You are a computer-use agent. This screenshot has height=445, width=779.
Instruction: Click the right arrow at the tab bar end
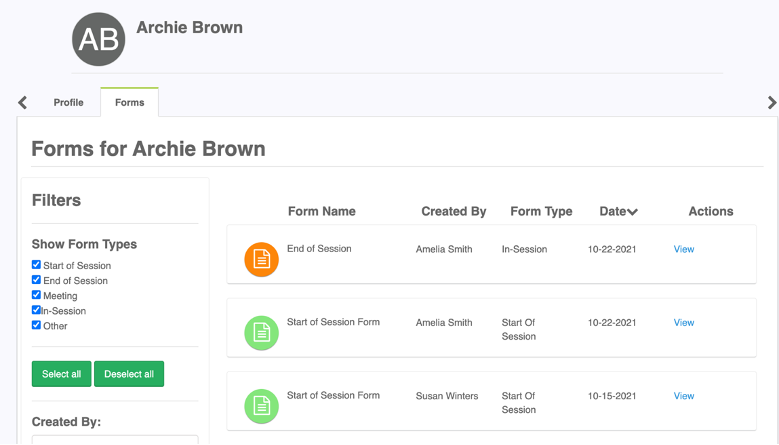(772, 102)
